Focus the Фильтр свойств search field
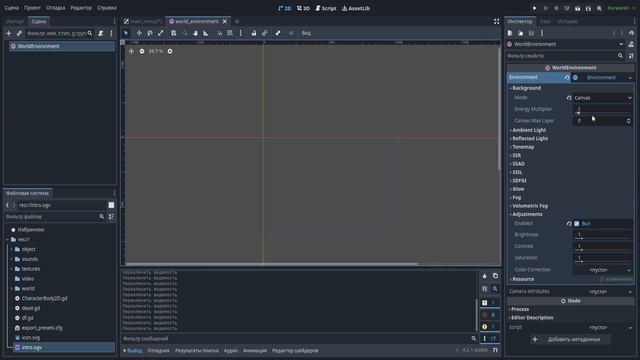 (565, 56)
